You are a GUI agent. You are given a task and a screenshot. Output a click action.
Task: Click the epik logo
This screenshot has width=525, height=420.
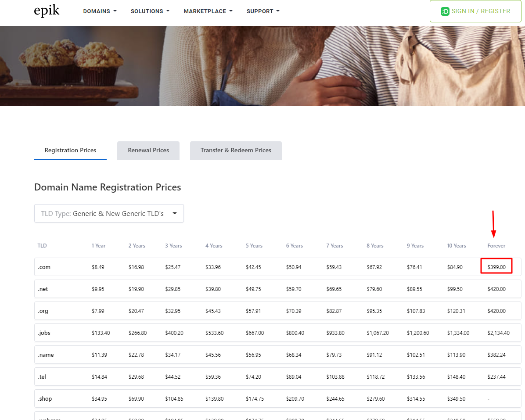pyautogui.click(x=47, y=11)
